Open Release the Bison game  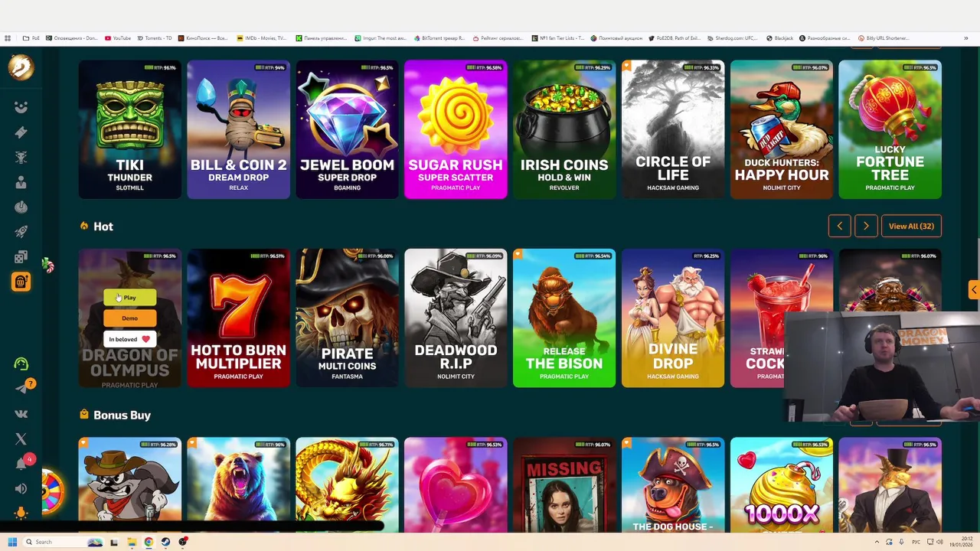(564, 318)
